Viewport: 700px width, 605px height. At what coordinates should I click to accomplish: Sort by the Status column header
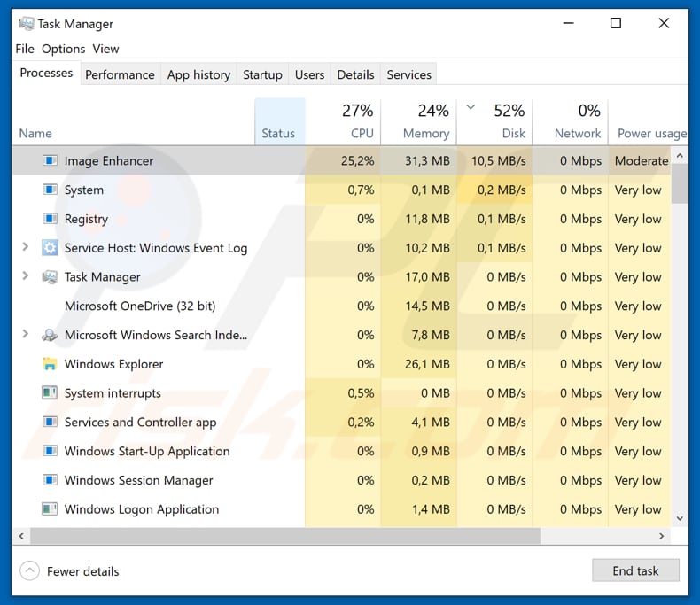pyautogui.click(x=280, y=121)
